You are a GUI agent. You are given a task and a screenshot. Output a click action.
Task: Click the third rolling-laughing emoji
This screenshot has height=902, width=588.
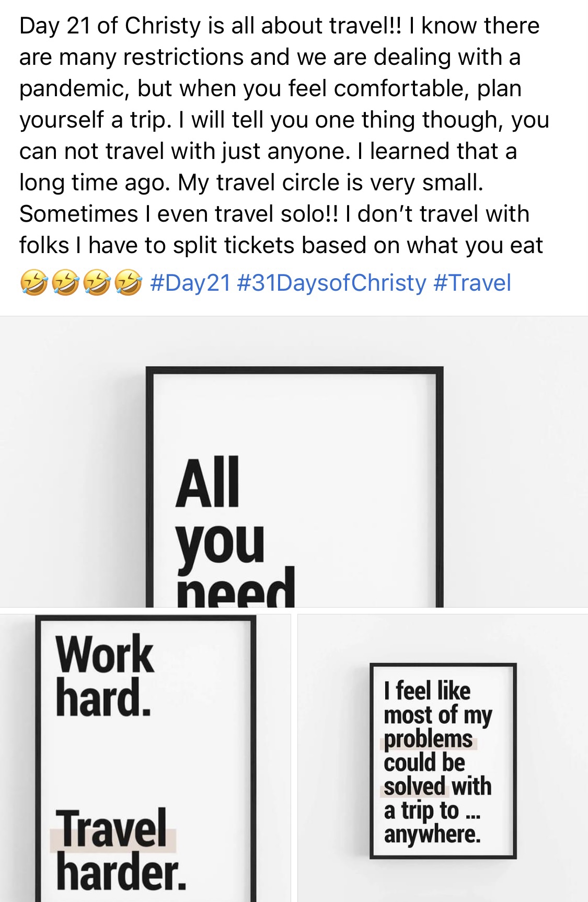[97, 283]
